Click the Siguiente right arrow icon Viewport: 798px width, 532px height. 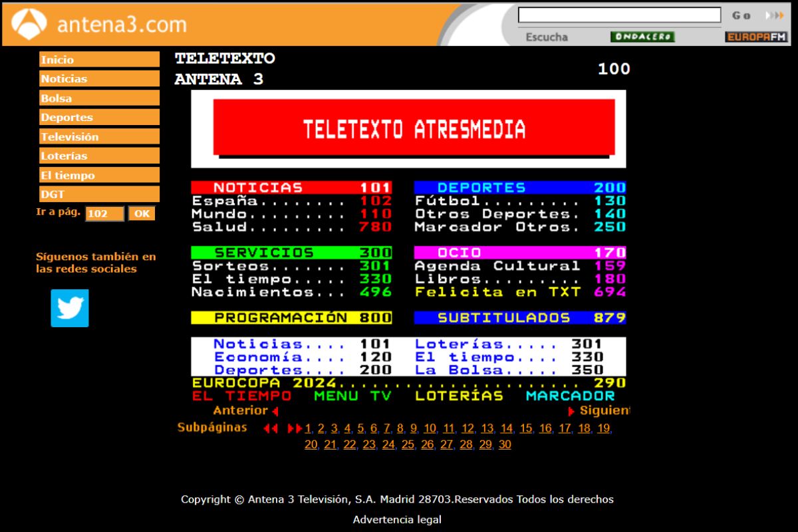point(571,411)
